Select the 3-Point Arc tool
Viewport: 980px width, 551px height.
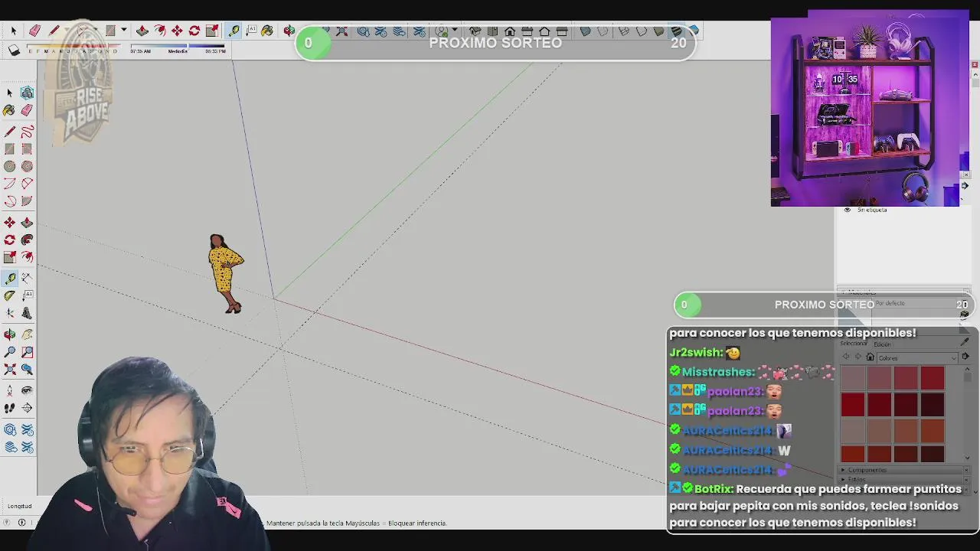(10, 201)
